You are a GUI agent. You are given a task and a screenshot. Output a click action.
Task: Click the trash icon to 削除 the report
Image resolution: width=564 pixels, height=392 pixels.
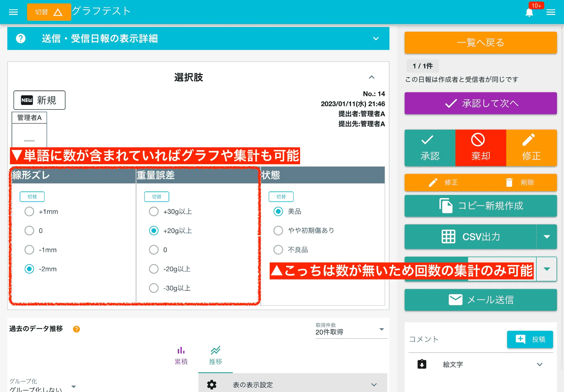coord(509,182)
